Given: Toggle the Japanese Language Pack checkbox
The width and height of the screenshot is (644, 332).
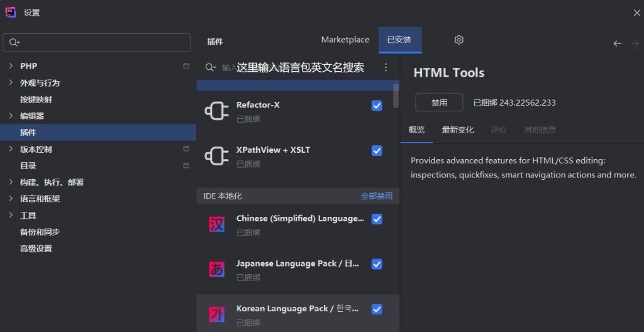Looking at the screenshot, I should click(377, 264).
